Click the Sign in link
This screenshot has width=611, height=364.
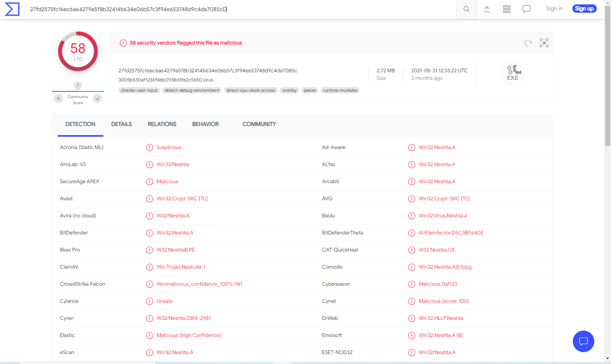click(x=554, y=9)
